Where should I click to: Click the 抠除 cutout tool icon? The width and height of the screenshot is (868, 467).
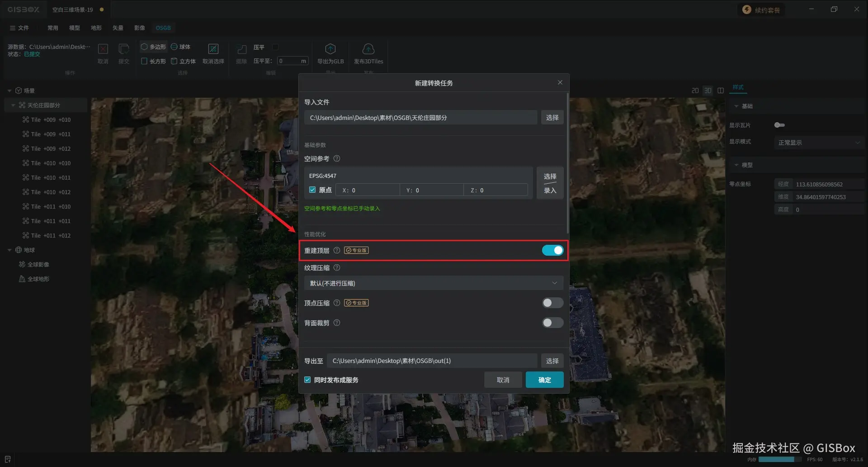[x=242, y=49]
